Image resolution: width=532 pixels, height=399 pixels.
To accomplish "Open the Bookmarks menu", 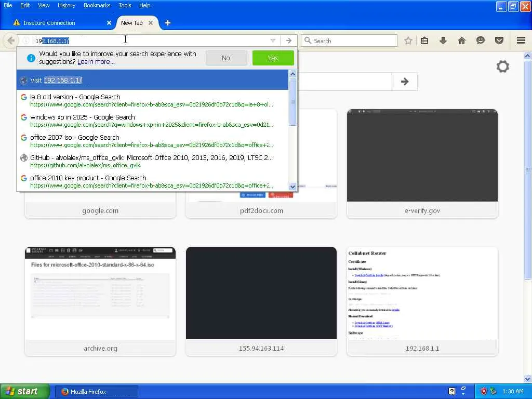I will (97, 5).
